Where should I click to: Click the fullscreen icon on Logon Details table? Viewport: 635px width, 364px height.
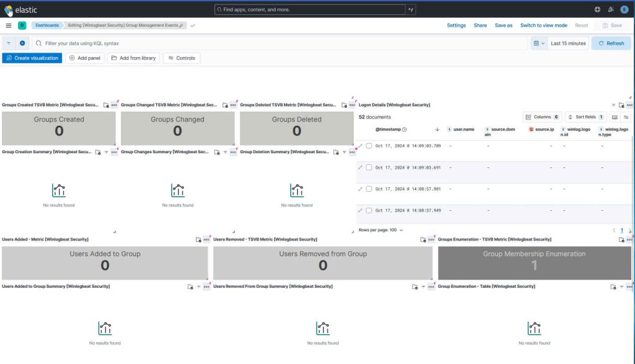point(613,117)
